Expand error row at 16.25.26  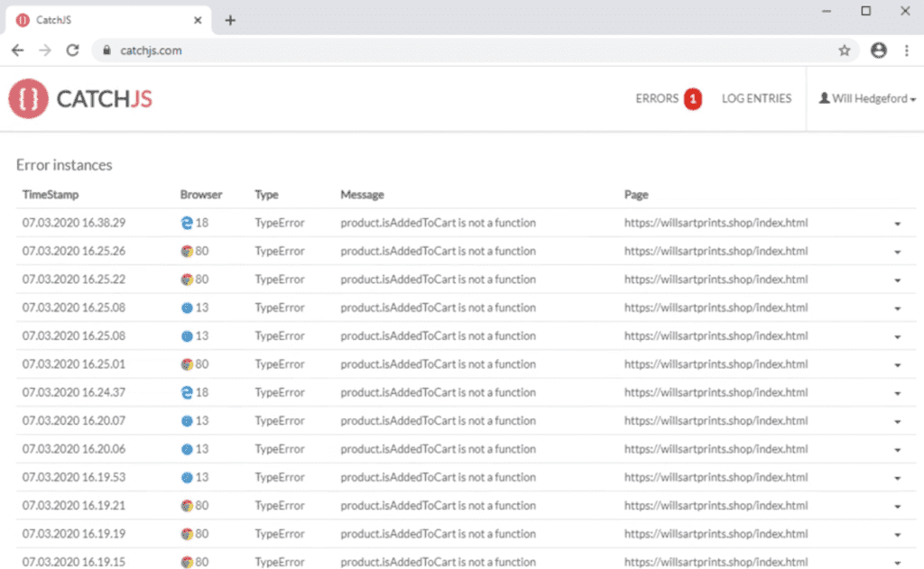(898, 252)
